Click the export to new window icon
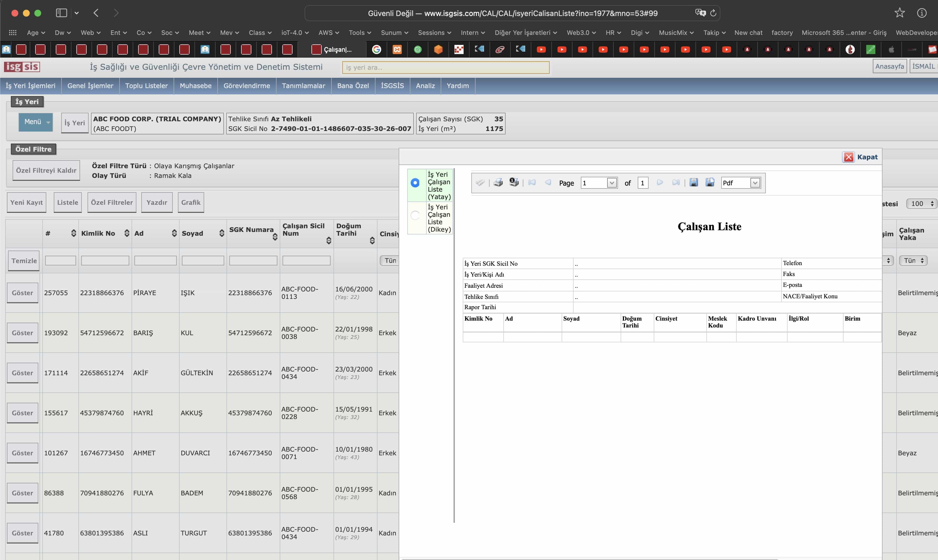This screenshot has width=938, height=560. [x=710, y=183]
